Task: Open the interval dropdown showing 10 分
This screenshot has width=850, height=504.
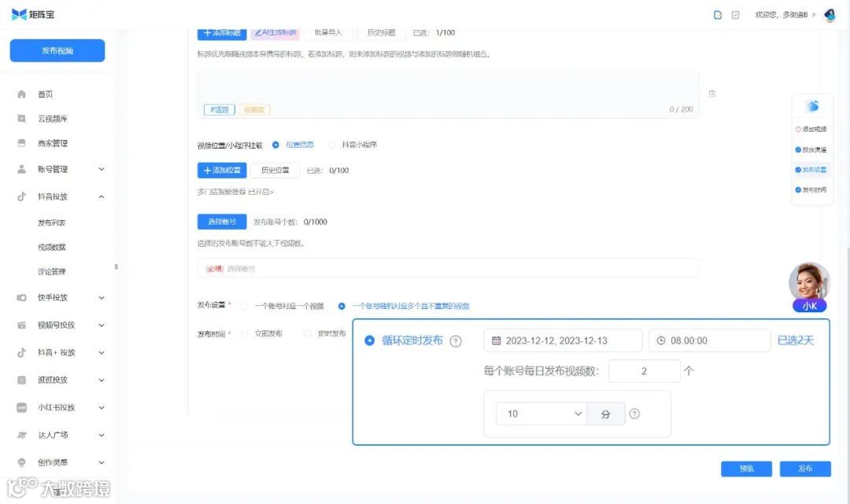Action: [541, 413]
